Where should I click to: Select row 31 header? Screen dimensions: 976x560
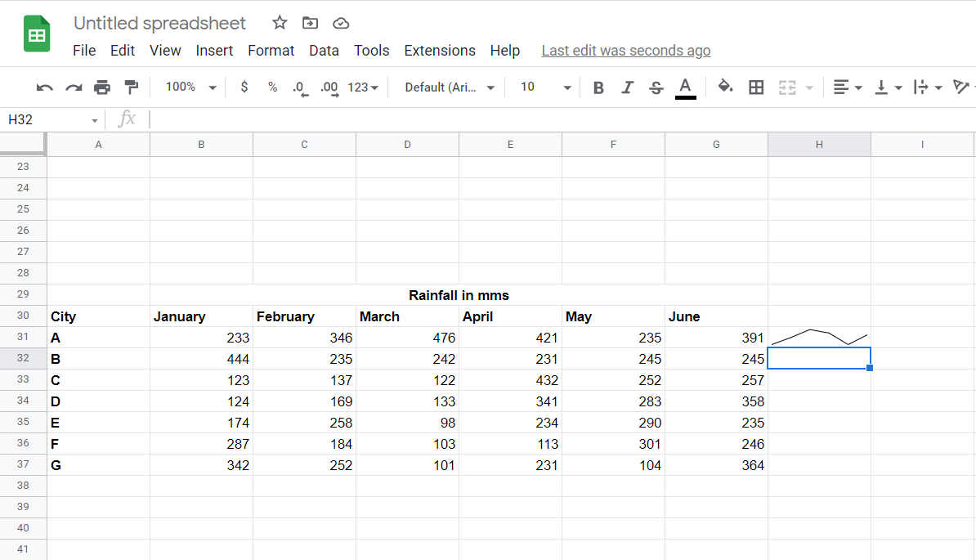(x=23, y=337)
